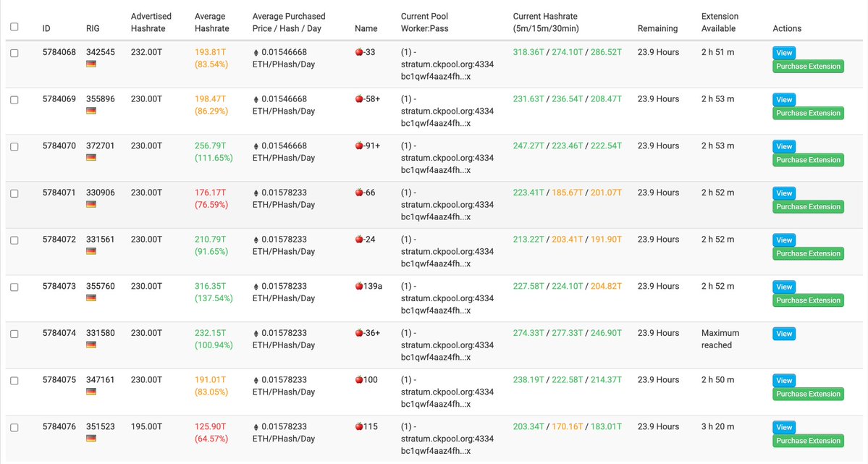The height and width of the screenshot is (464, 868).
Task: Click the flag icon under rig 347161
Action: coord(90,392)
